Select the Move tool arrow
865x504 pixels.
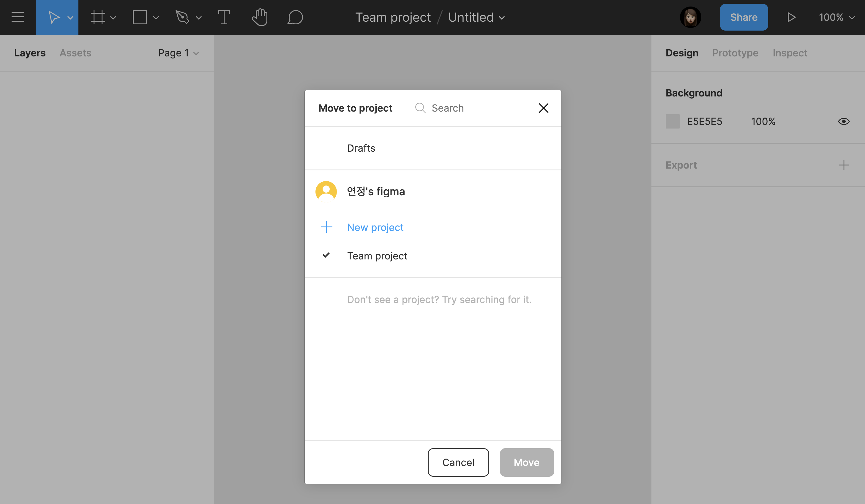[54, 17]
